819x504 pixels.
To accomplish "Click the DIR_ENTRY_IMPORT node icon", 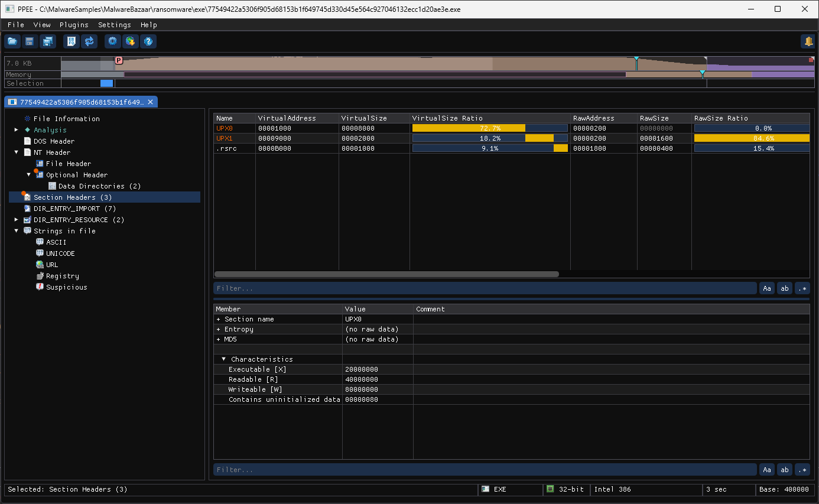I will click(27, 209).
